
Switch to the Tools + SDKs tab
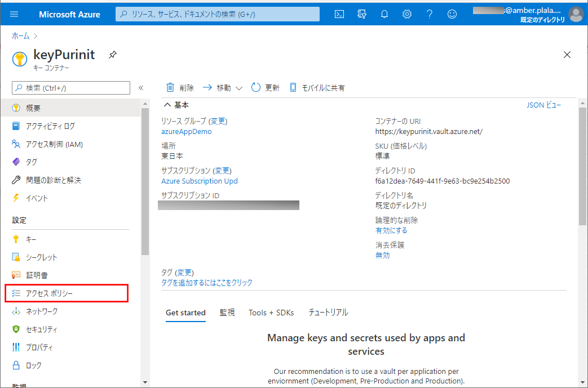271,313
